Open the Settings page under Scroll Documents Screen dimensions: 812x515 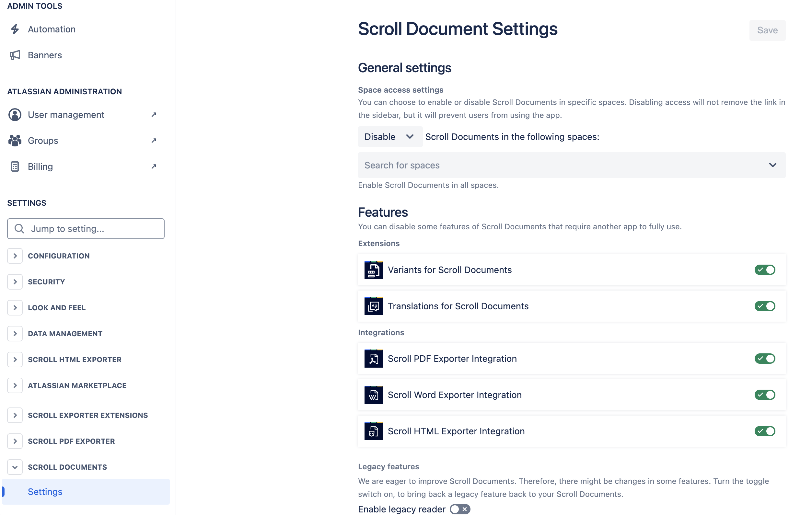[x=45, y=491]
